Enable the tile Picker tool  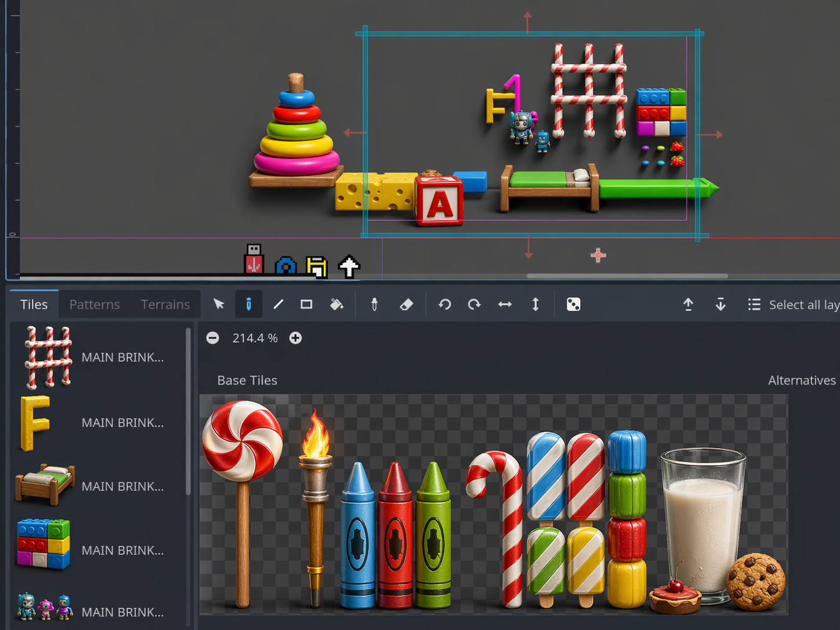(375, 305)
